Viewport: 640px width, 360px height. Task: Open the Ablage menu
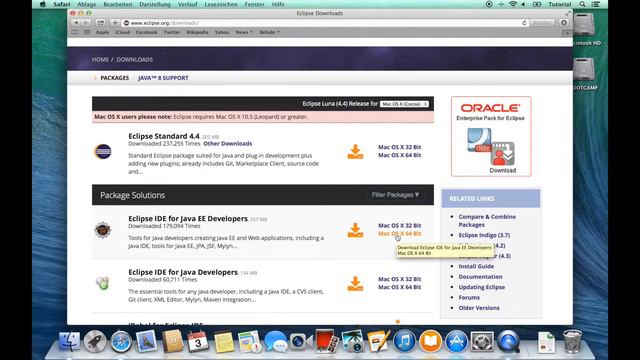87,4
